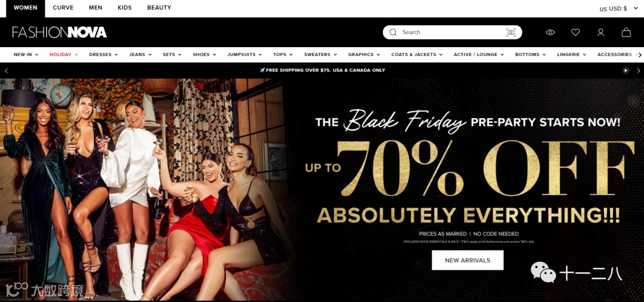Switch to the Beauty tab
Screen dimensions: 644x302
(x=159, y=8)
